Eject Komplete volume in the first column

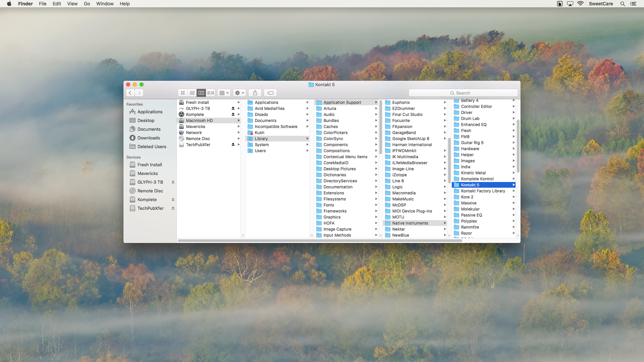(x=233, y=115)
